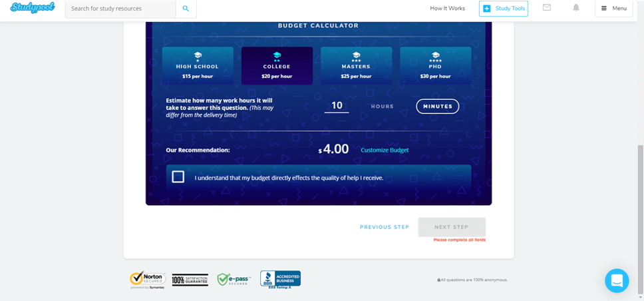Click the 100% Satisfaction Guarantee badge
644x301 pixels.
190,280
